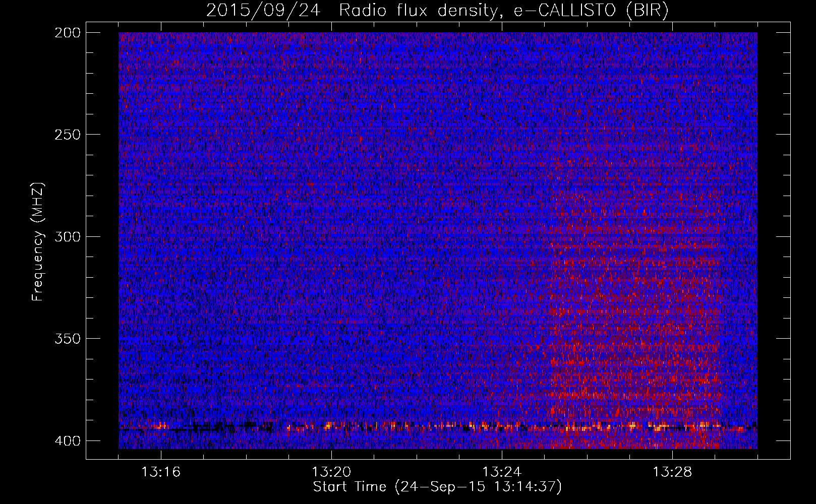Click the 200 frequency tick label
Viewport: 816px width, 504px height.
point(67,32)
